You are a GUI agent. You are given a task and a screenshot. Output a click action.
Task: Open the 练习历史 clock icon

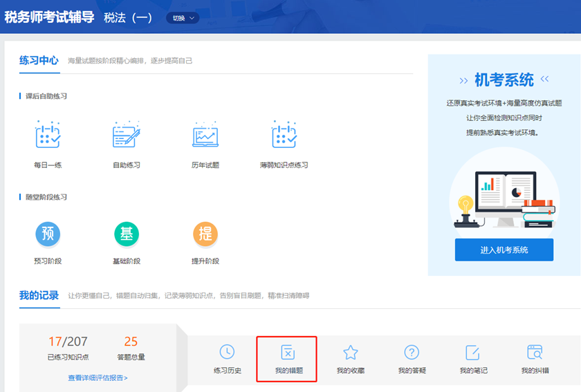(x=227, y=352)
